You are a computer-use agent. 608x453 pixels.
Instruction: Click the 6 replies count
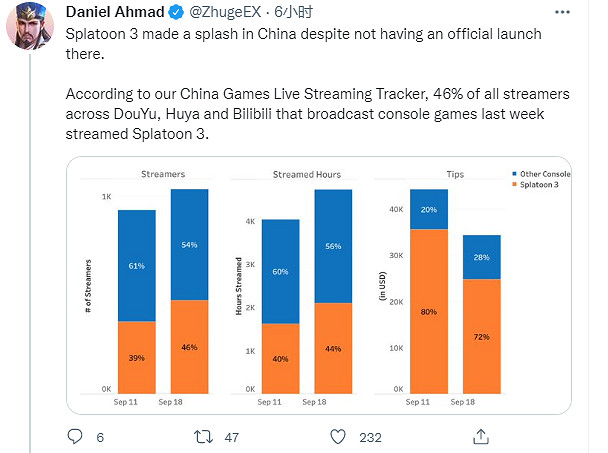(x=100, y=437)
